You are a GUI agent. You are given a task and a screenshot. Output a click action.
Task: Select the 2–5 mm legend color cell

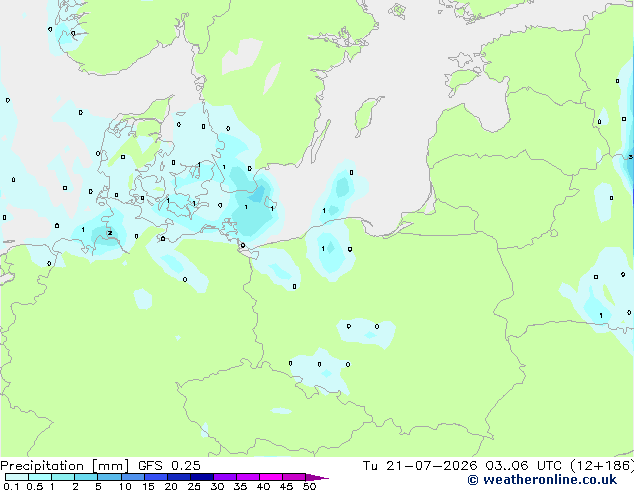[x=86, y=477]
